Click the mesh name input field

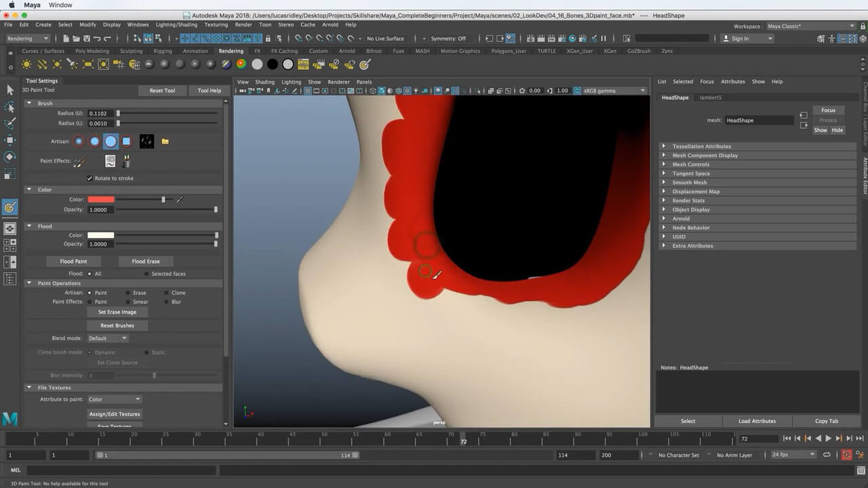[758, 121]
